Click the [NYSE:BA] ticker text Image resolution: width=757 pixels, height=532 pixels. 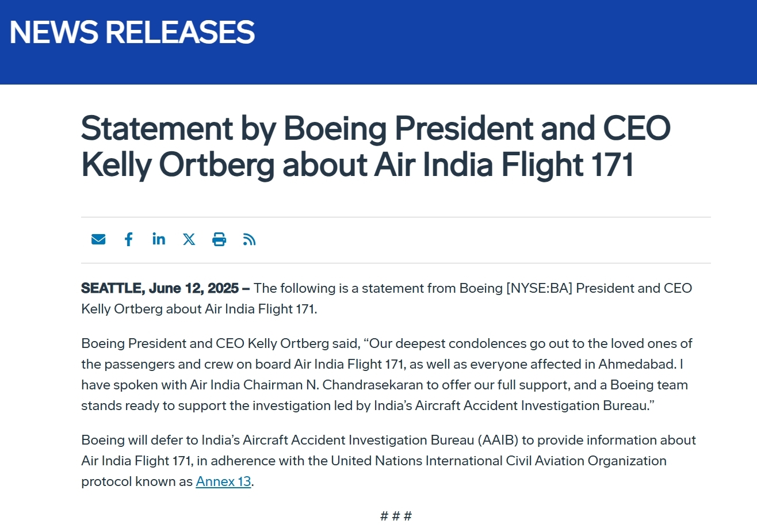coord(539,288)
